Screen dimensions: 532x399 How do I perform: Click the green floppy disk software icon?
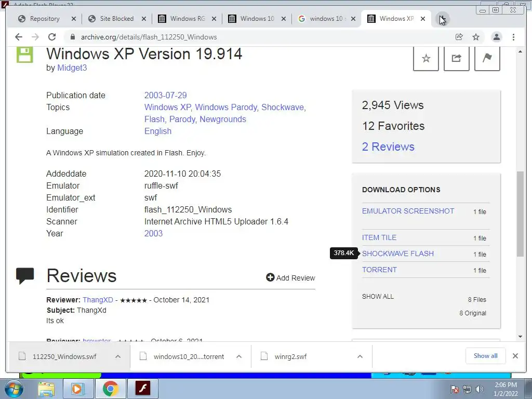pos(25,55)
